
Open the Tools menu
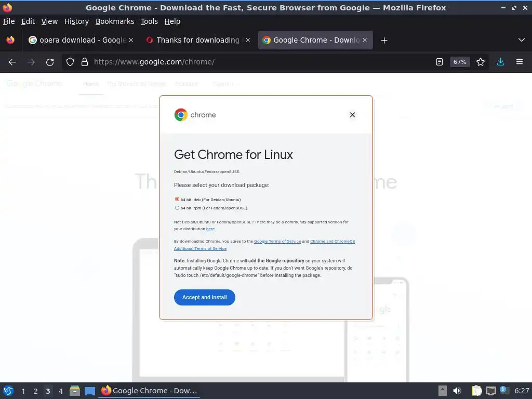149,21
